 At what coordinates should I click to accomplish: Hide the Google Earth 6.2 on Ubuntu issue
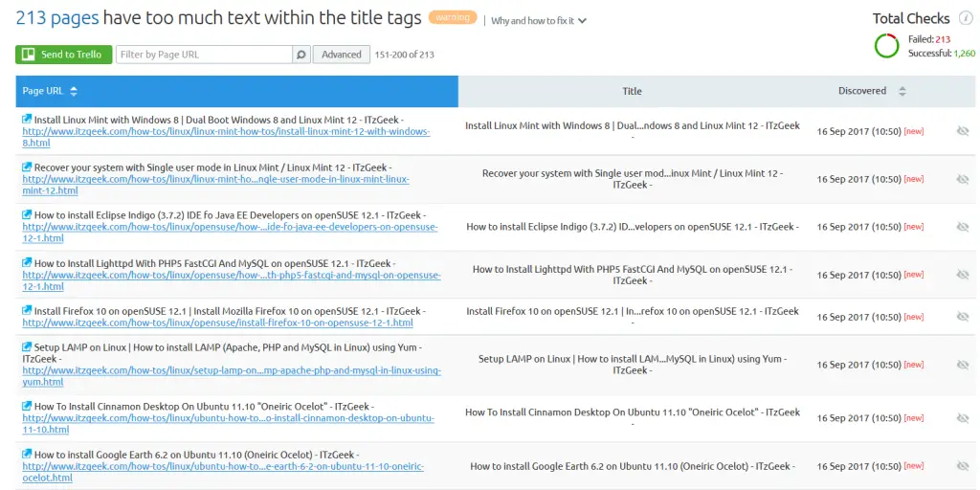click(963, 466)
